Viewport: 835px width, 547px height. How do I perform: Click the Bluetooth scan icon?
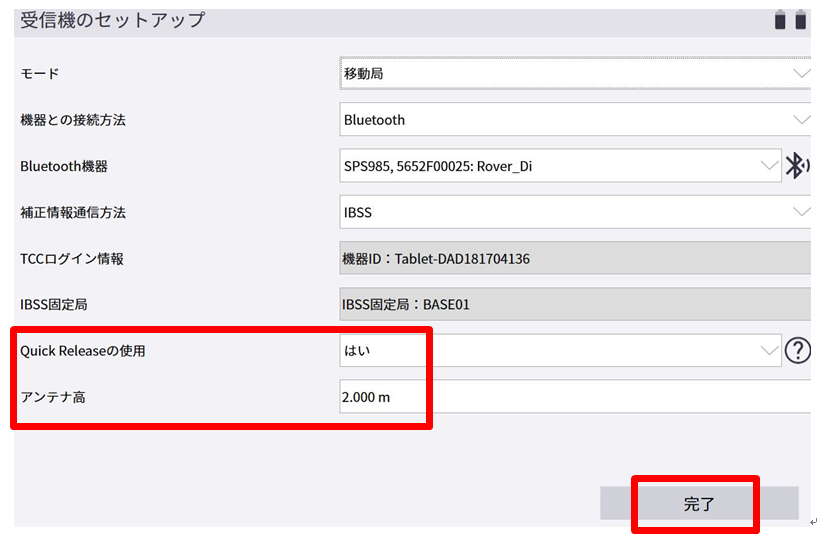797,166
